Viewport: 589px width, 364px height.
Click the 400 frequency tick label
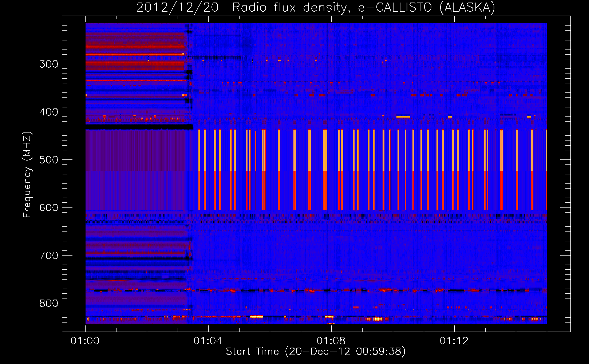coord(49,112)
